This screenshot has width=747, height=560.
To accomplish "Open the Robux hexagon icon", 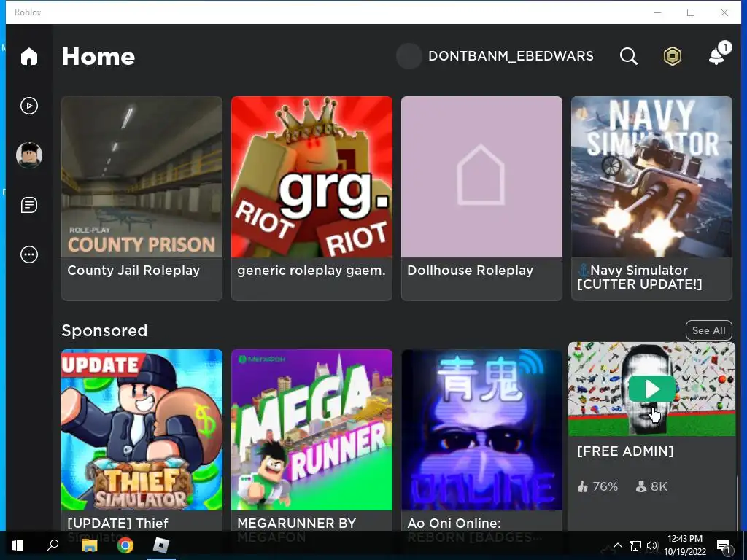I will pyautogui.click(x=672, y=56).
